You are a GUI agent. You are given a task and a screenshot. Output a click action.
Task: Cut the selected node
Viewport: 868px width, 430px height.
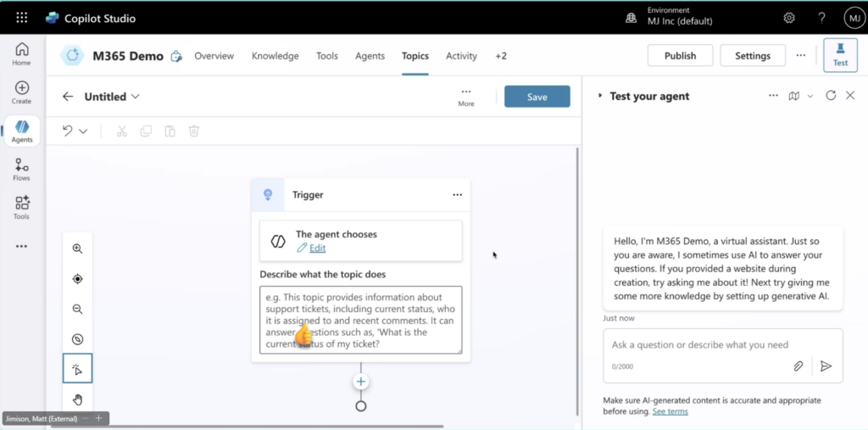point(122,131)
